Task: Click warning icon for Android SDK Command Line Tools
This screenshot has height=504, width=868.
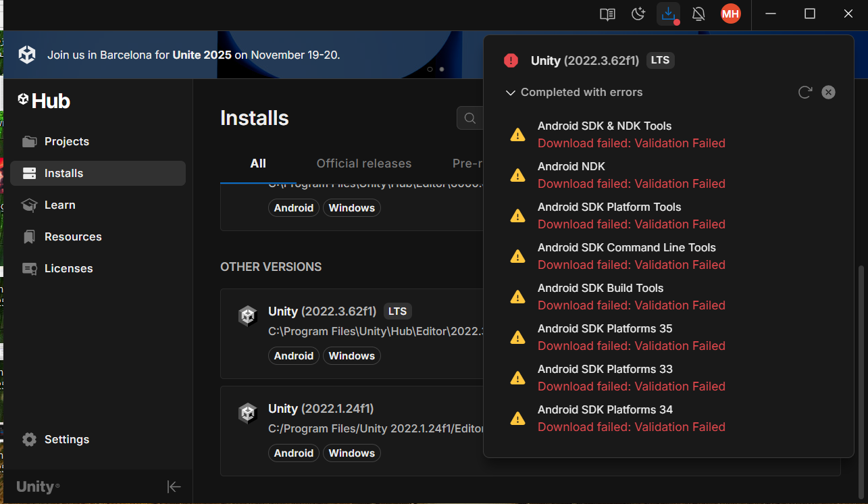Action: [x=517, y=256]
